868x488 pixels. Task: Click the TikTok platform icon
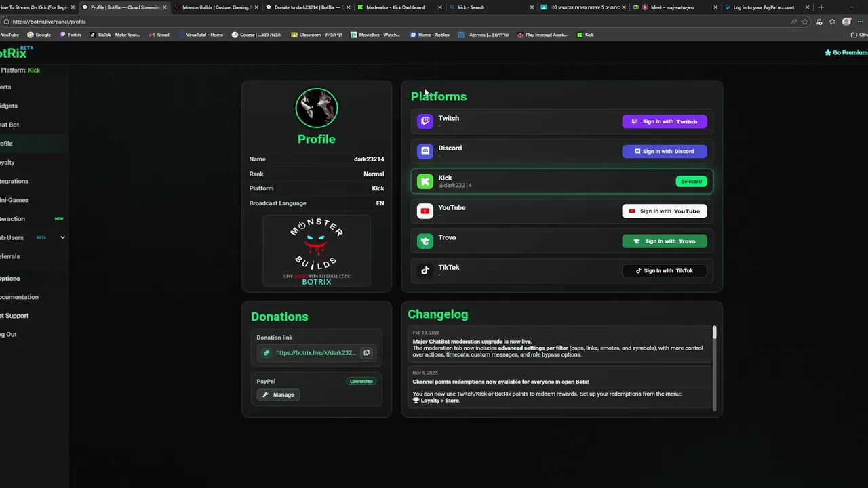[x=425, y=270]
